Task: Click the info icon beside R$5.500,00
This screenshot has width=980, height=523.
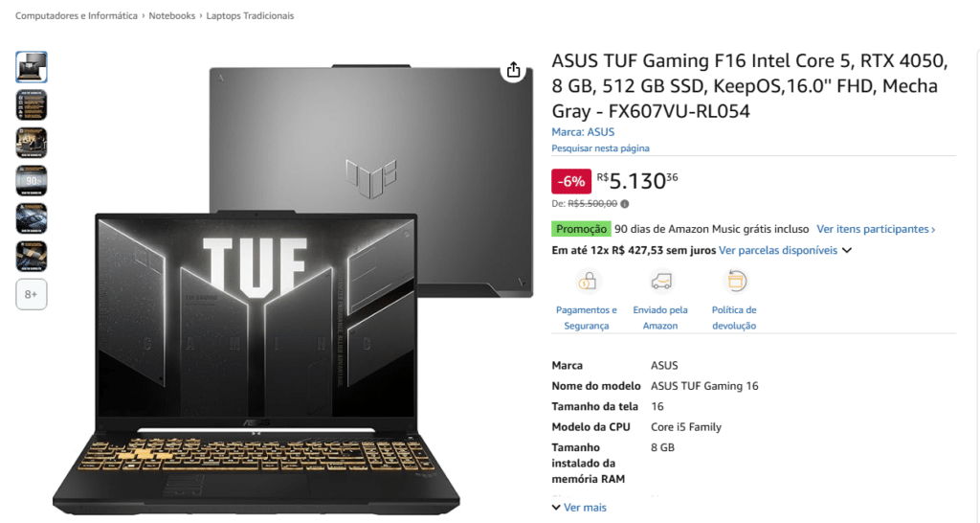Action: [624, 203]
